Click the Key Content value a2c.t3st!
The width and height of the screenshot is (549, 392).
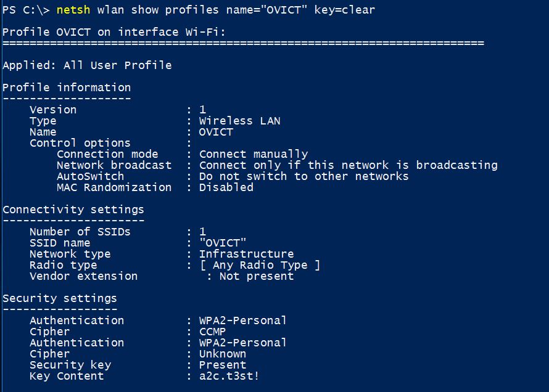point(229,376)
